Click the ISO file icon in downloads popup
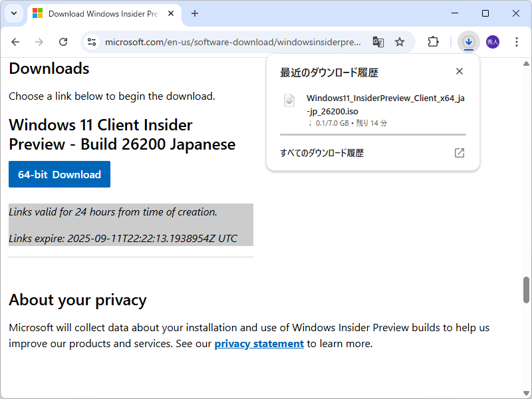Image resolution: width=532 pixels, height=399 pixels. tap(289, 100)
